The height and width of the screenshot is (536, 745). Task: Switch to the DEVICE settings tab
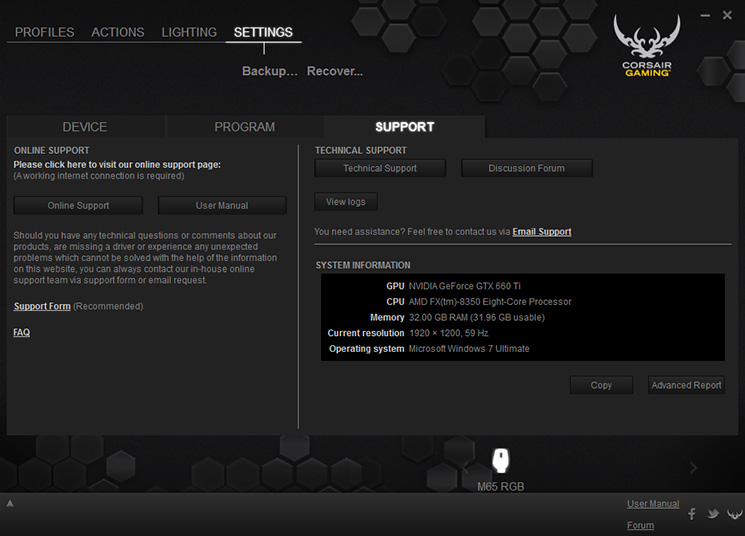point(85,127)
